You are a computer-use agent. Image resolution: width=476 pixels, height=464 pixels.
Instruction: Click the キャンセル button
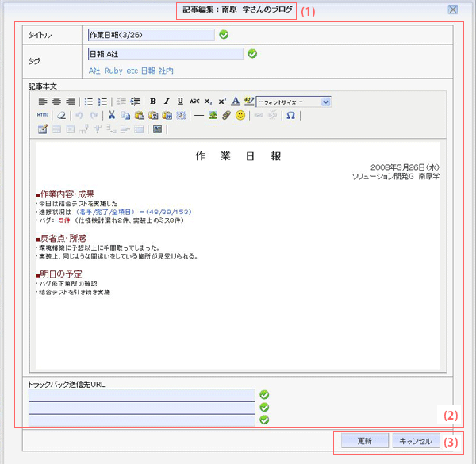click(416, 441)
